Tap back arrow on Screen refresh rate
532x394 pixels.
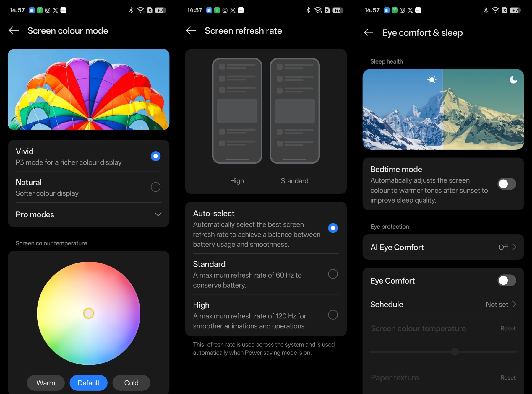(191, 30)
